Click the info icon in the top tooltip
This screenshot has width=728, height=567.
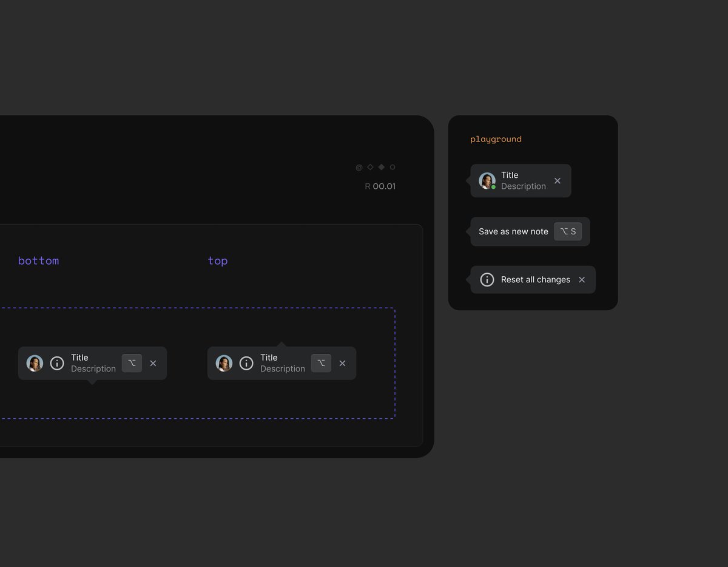[246, 363]
